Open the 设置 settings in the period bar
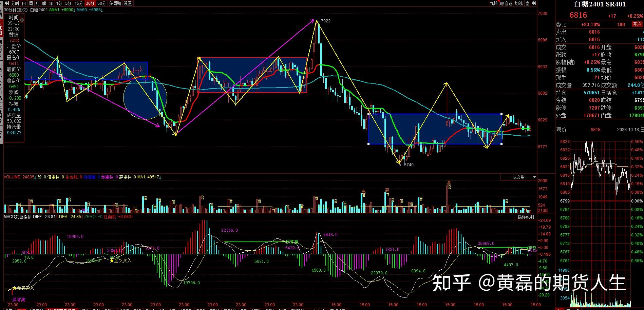 pyautogui.click(x=128, y=3)
